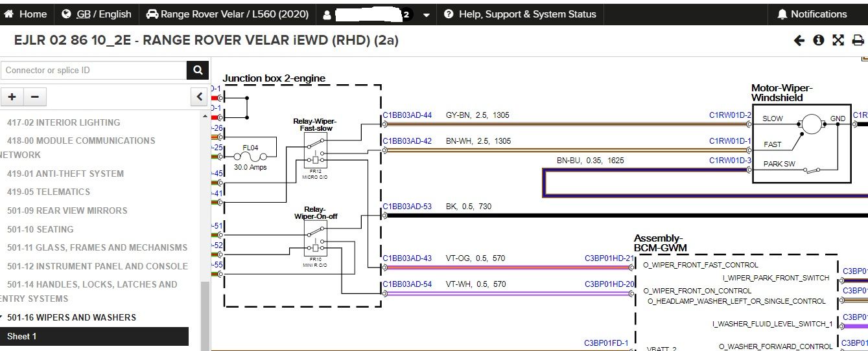Image resolution: width=868 pixels, height=351 pixels.
Task: Select 501-10 SEATING
Action: [x=40, y=229]
